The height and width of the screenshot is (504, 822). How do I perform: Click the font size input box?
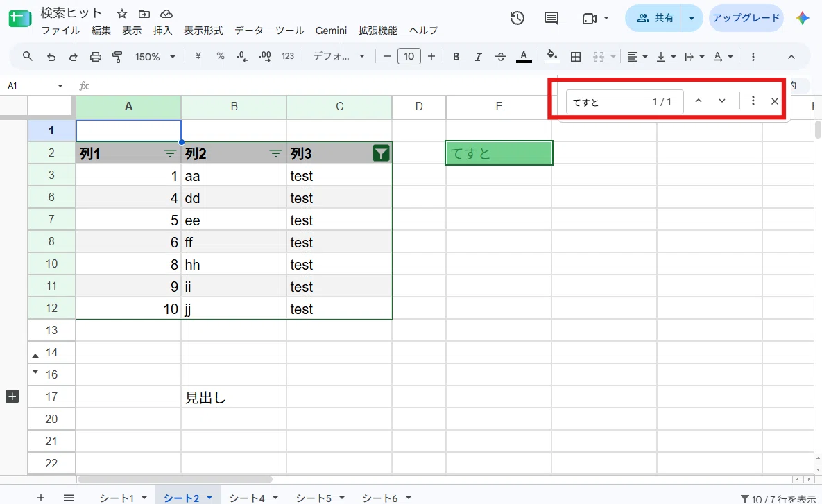click(x=409, y=57)
